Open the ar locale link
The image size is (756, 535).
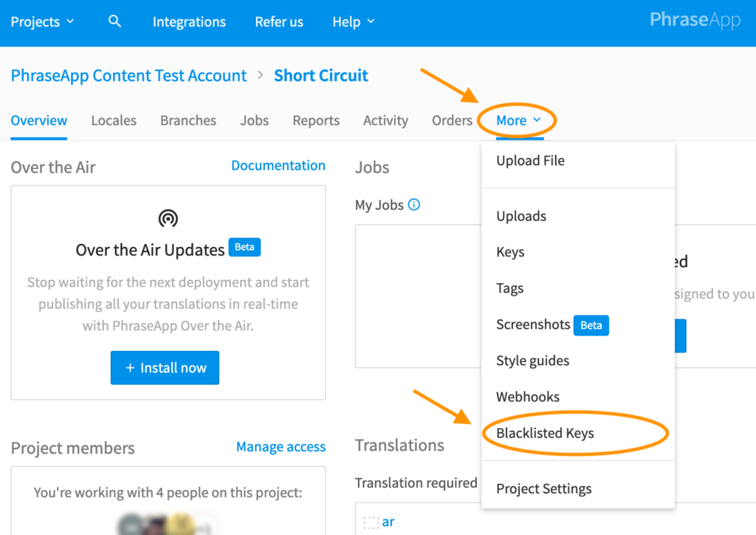point(388,522)
